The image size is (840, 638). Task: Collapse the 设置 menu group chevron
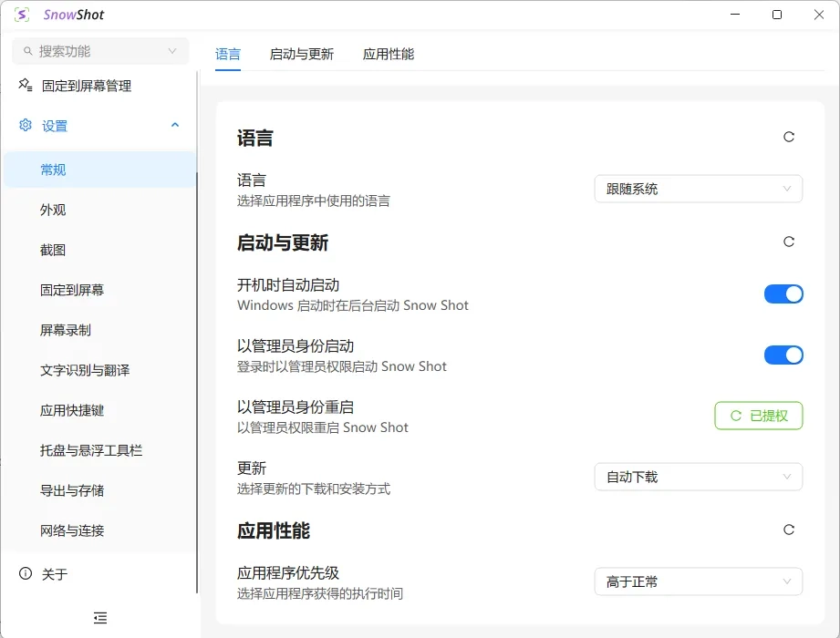(x=174, y=125)
